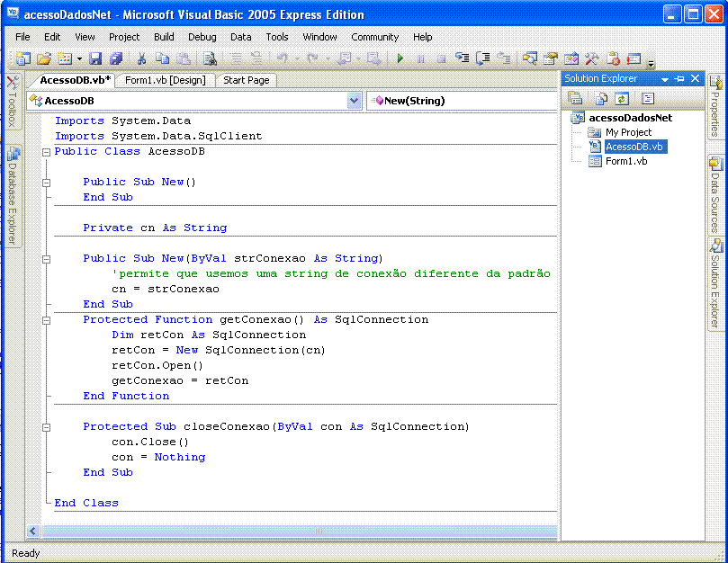Toggle auto-hide pin on Solution Explorer
Image resolution: width=728 pixels, height=563 pixels.
click(x=679, y=79)
